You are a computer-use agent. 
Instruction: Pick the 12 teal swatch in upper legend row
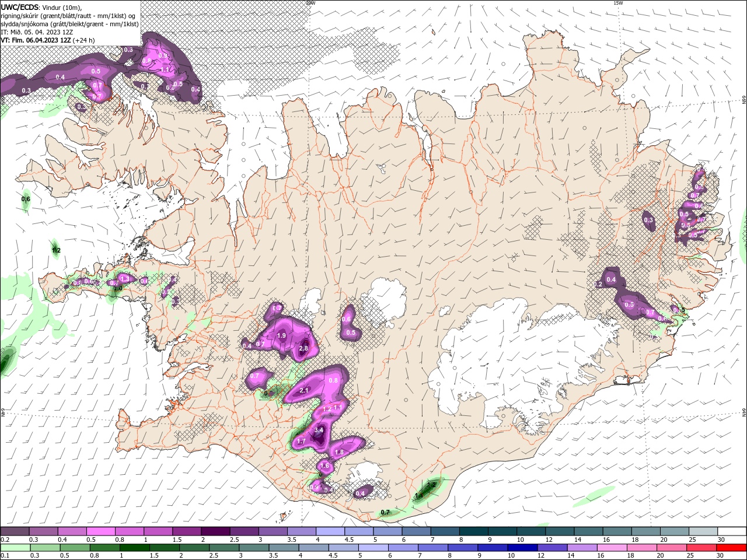coord(559,531)
